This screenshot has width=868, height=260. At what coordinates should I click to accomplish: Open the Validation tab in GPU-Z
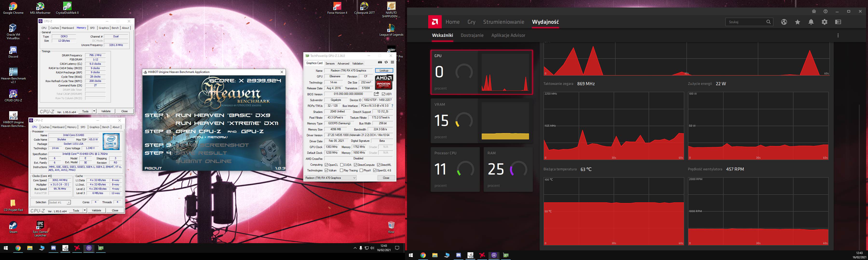pyautogui.click(x=358, y=64)
